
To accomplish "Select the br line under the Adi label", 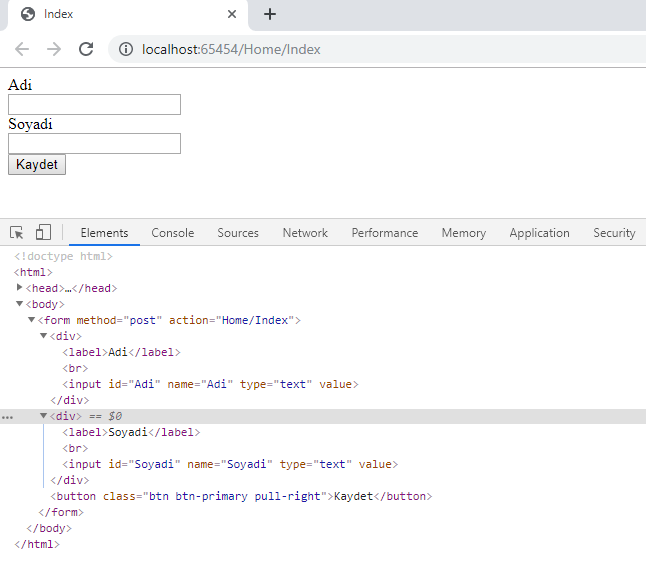I will 75,368.
